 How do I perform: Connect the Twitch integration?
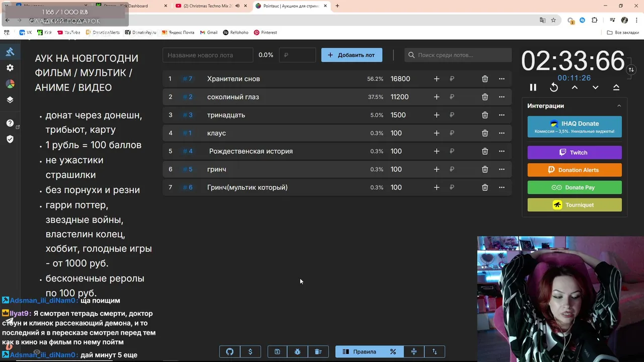pos(575,152)
